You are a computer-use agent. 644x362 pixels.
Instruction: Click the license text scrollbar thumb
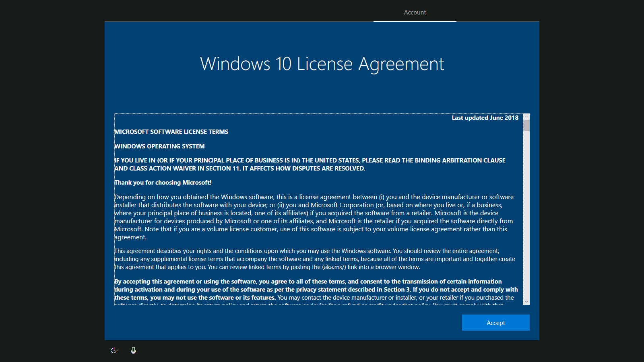click(526, 125)
